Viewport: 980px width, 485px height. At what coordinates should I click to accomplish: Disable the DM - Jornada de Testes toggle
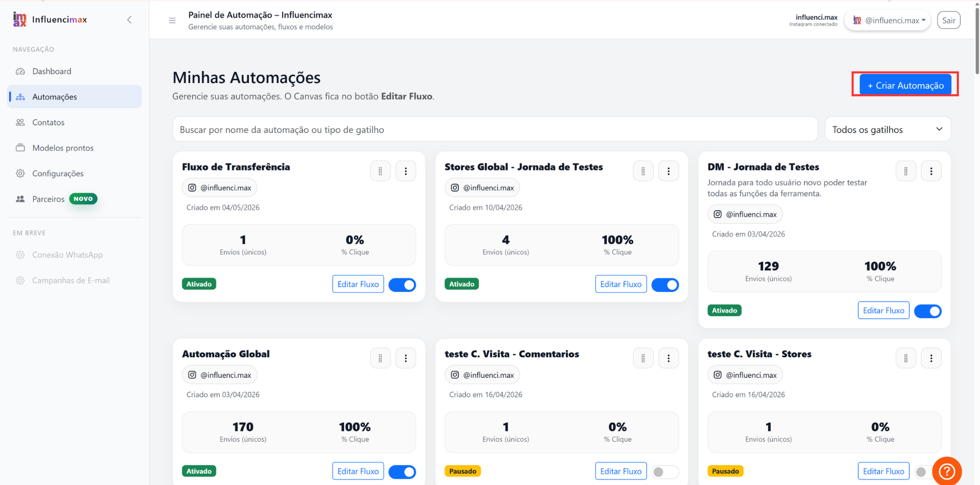tap(928, 311)
